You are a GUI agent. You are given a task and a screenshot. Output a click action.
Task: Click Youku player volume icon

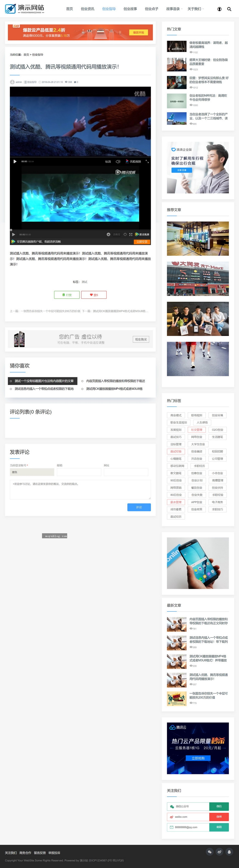(x=118, y=162)
